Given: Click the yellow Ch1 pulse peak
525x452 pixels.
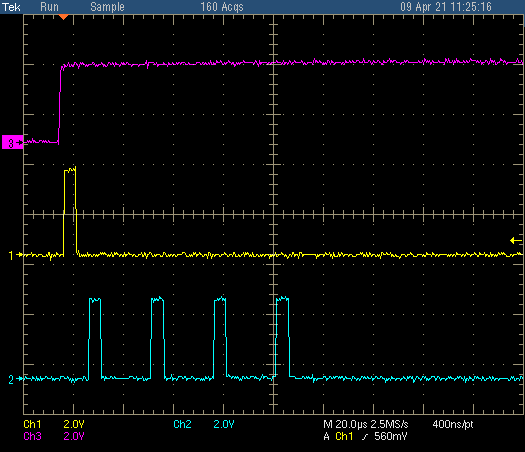Looking at the screenshot, I should tap(70, 169).
